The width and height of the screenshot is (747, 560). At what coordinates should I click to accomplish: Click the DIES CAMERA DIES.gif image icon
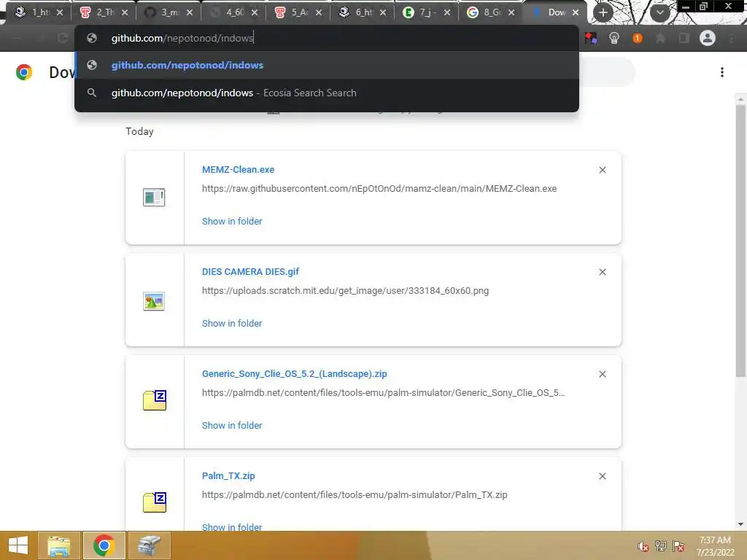tap(154, 301)
